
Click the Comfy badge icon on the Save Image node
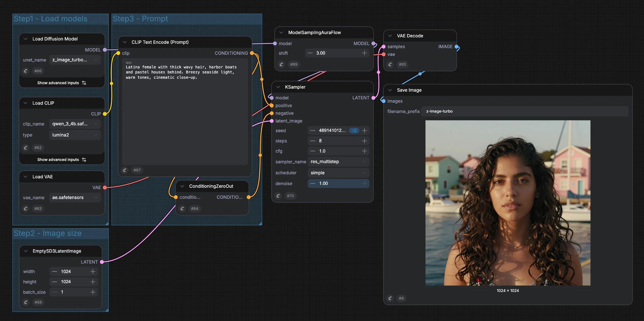pos(390,298)
